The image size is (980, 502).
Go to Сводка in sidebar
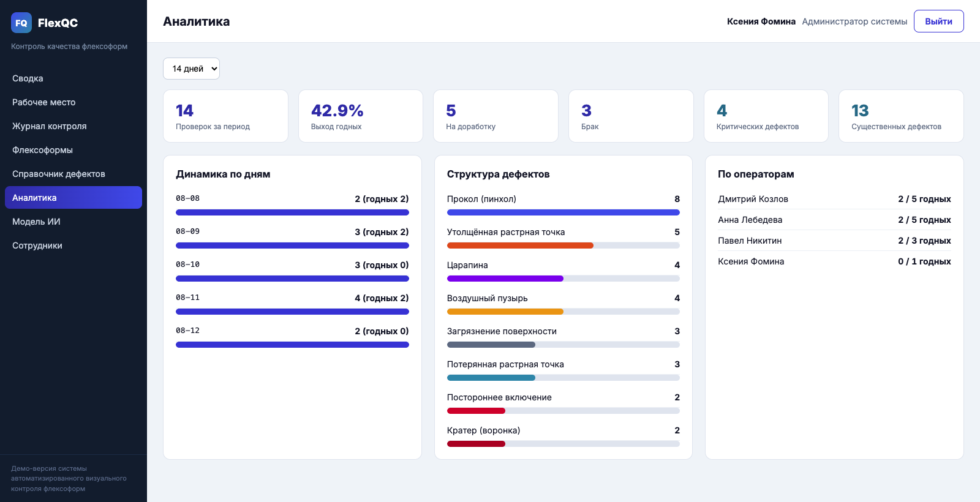(x=73, y=78)
